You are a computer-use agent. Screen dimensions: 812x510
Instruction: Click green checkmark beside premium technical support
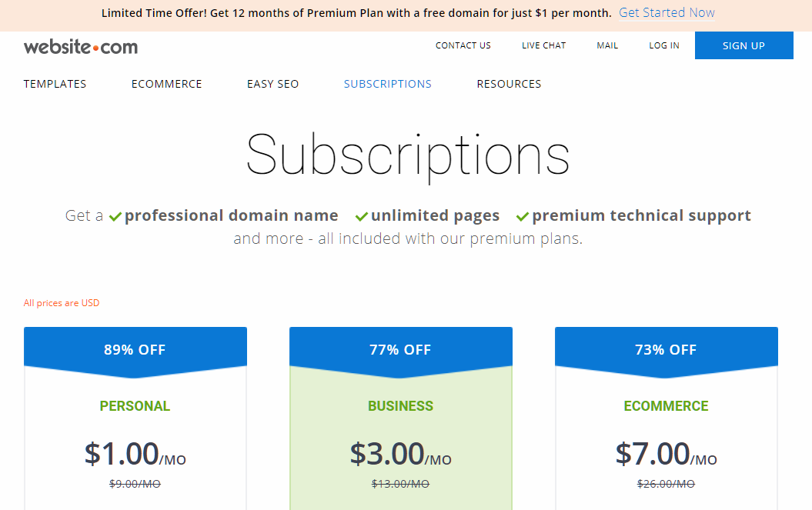[x=523, y=216]
